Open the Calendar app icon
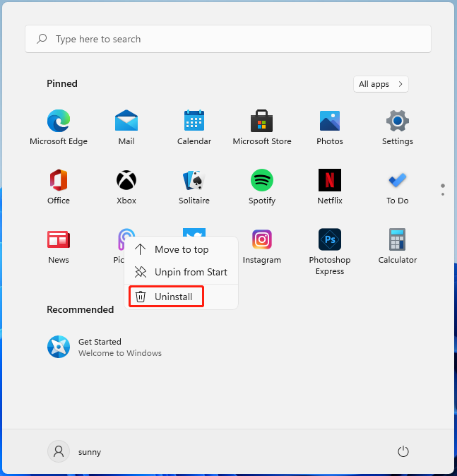The width and height of the screenshot is (457, 476). pyautogui.click(x=194, y=121)
